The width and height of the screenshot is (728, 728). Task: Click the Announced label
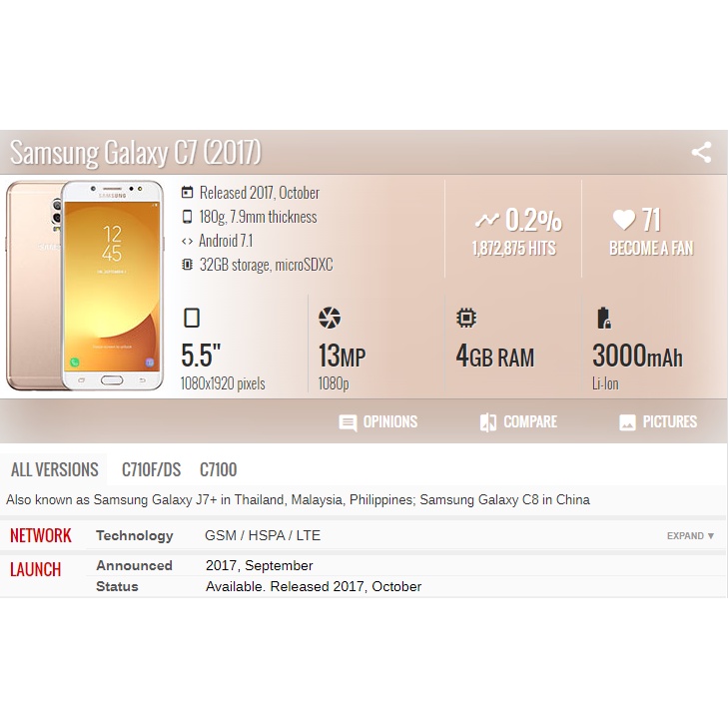tap(134, 565)
